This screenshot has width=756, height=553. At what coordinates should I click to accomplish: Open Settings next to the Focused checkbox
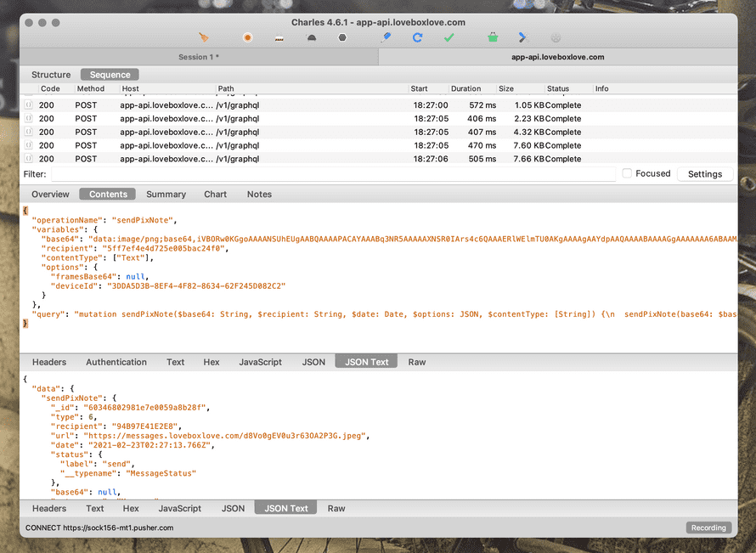(705, 173)
